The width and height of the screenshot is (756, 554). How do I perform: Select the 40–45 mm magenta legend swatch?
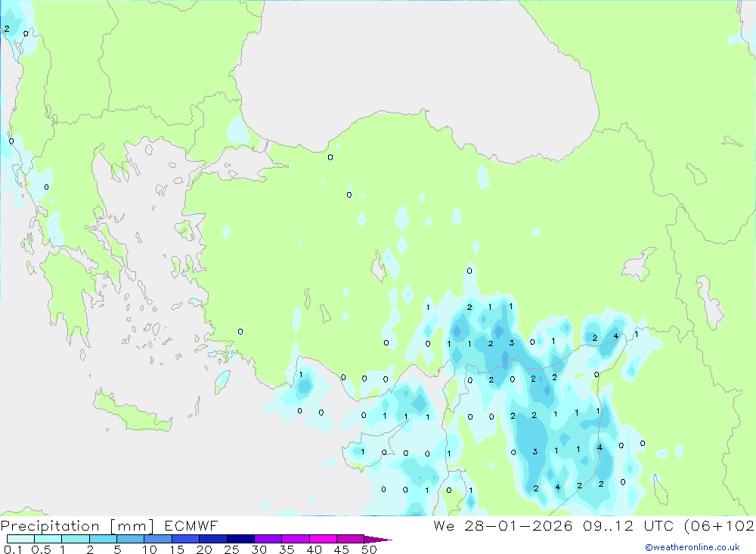[323, 539]
